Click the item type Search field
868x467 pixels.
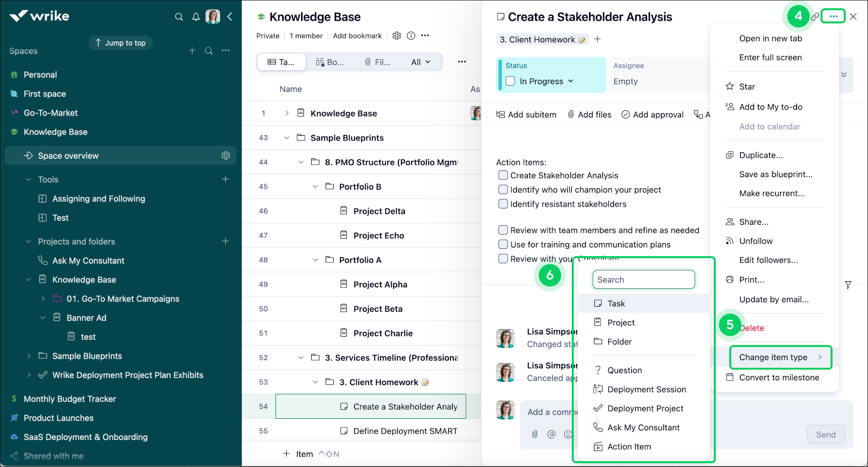tap(644, 280)
